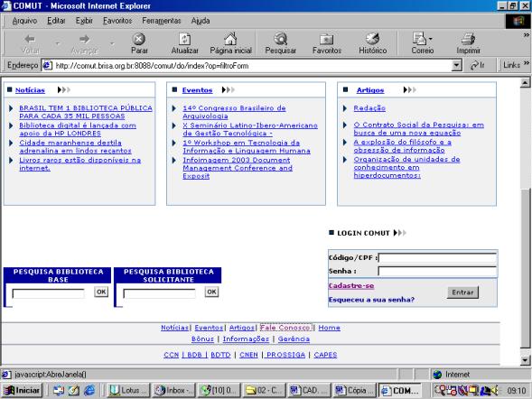Image resolution: width=532 pixels, height=399 pixels.
Task: Open footer Home link
Action: (x=329, y=328)
